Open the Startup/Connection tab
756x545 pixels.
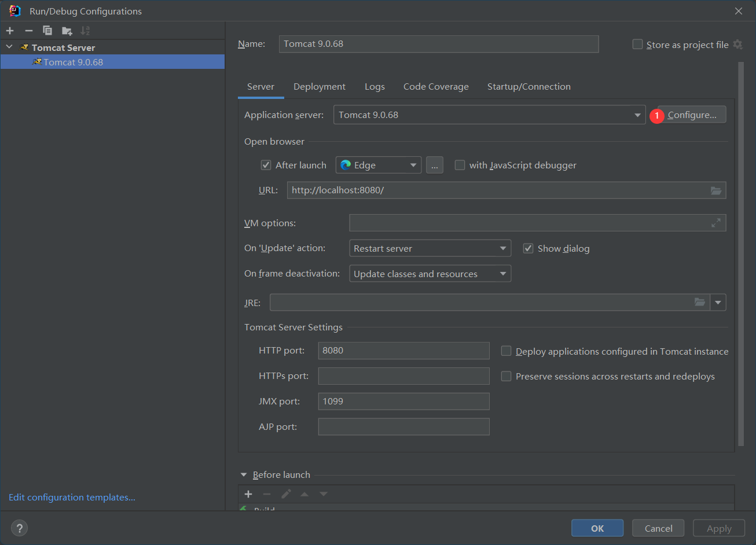(529, 87)
